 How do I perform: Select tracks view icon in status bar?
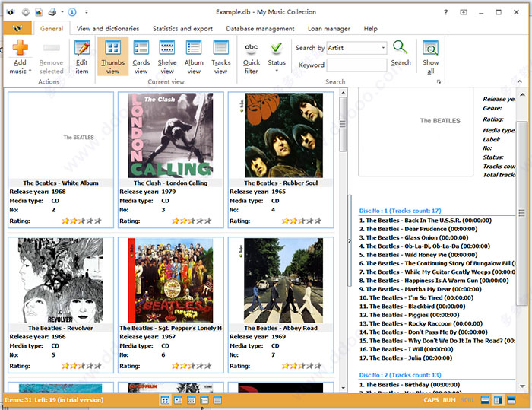pos(217,400)
